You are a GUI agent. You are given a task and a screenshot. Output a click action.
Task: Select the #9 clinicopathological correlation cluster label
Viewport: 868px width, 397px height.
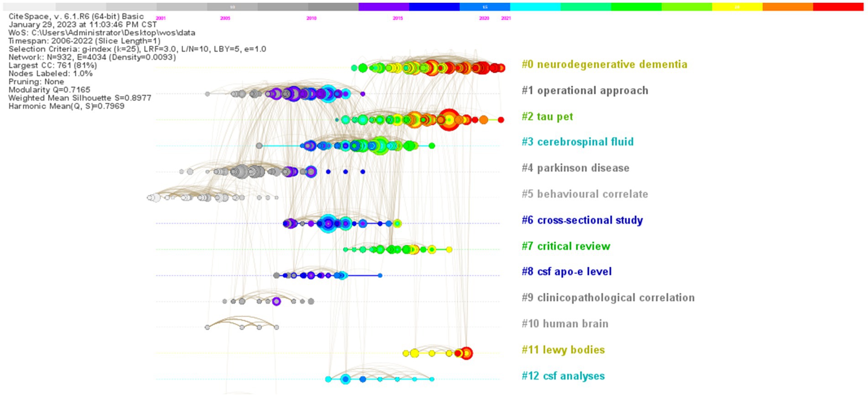608,298
